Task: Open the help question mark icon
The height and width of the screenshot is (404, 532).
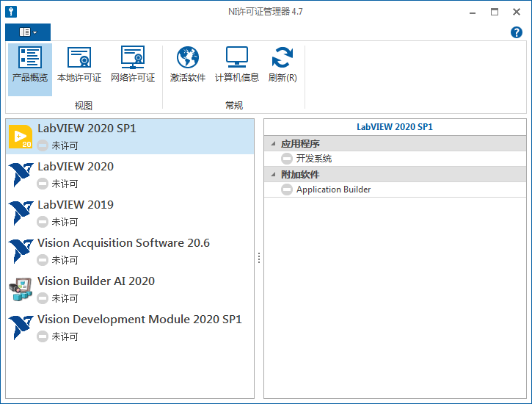Action: pyautogui.click(x=516, y=32)
